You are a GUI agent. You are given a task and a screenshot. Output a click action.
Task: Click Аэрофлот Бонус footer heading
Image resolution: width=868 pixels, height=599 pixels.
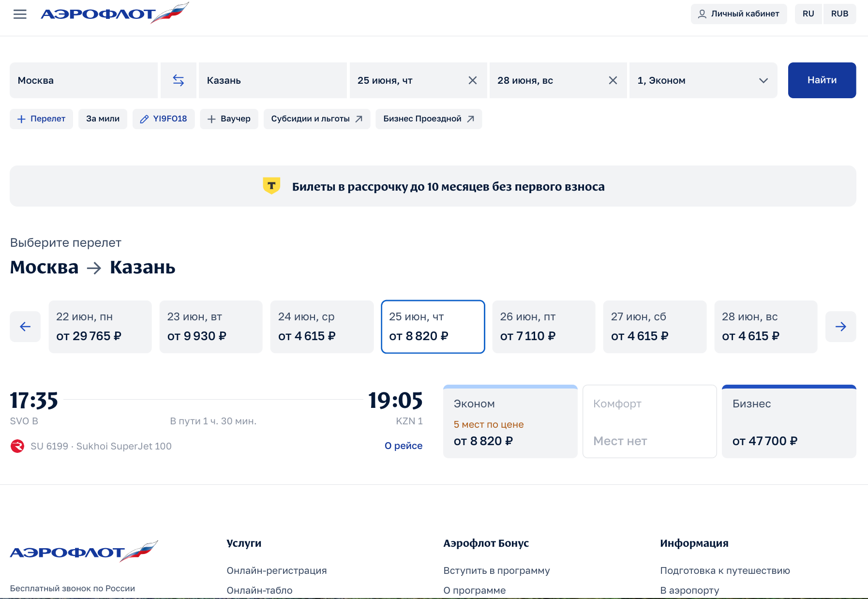(486, 543)
